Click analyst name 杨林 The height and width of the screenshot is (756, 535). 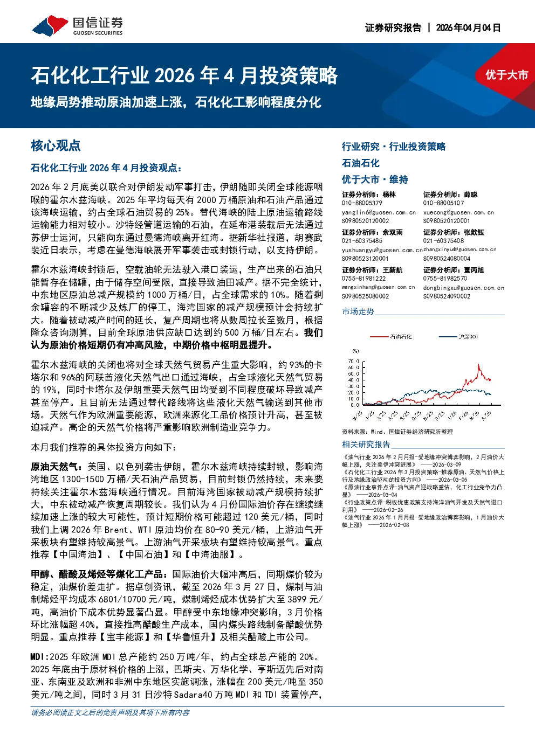coord(389,195)
